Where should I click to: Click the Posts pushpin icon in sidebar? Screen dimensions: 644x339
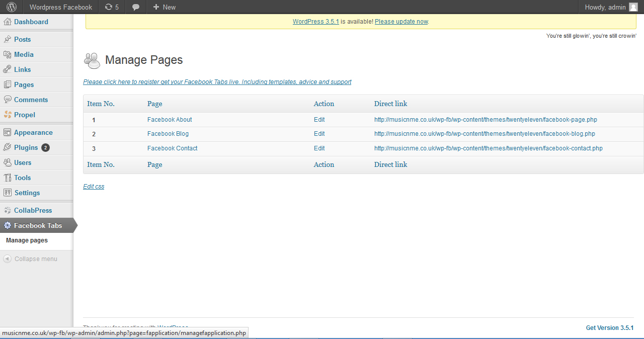tap(8, 39)
